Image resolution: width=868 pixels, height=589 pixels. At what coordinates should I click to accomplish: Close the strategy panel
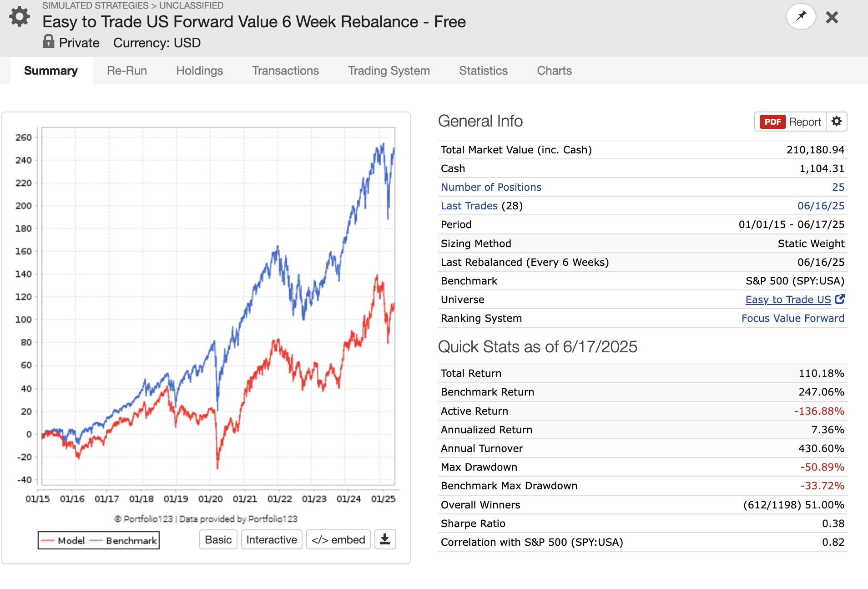[832, 17]
